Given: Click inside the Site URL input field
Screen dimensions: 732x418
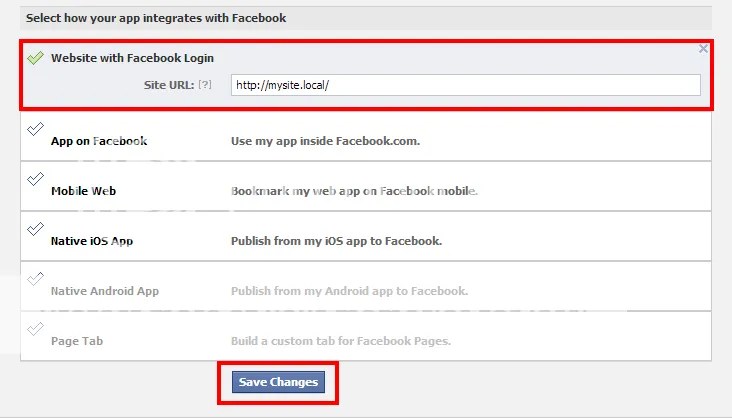Looking at the screenshot, I should pos(465,85).
